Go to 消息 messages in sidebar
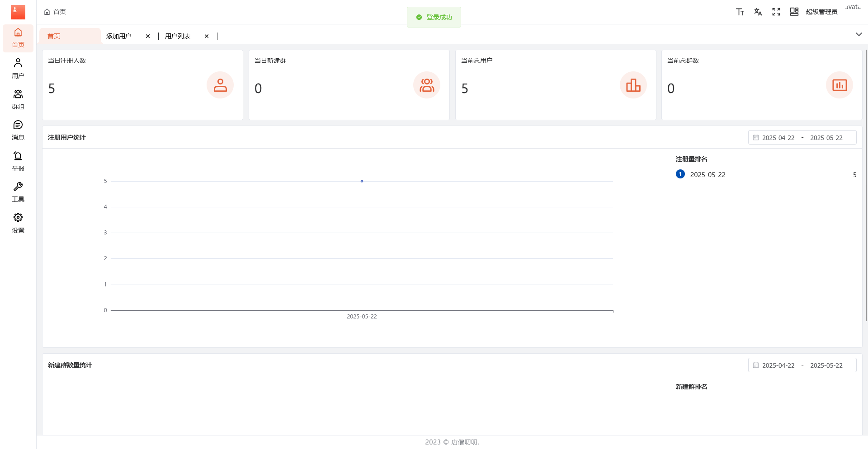This screenshot has width=868, height=449. (x=18, y=130)
